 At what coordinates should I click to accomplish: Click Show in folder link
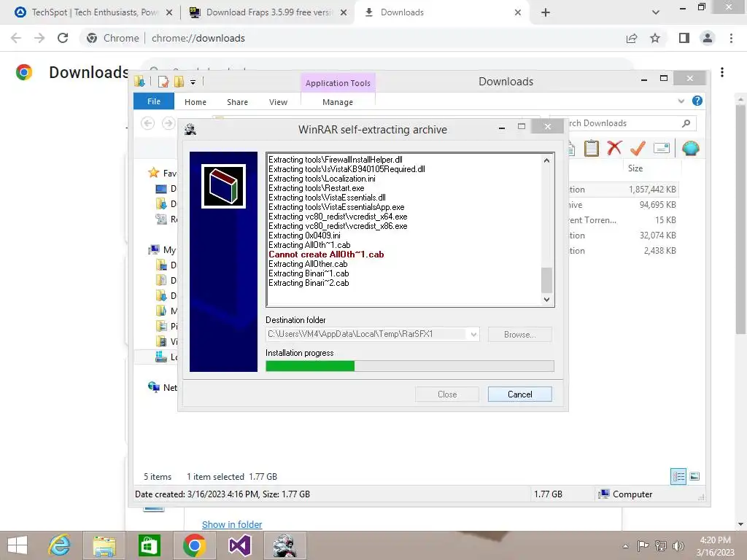click(232, 524)
